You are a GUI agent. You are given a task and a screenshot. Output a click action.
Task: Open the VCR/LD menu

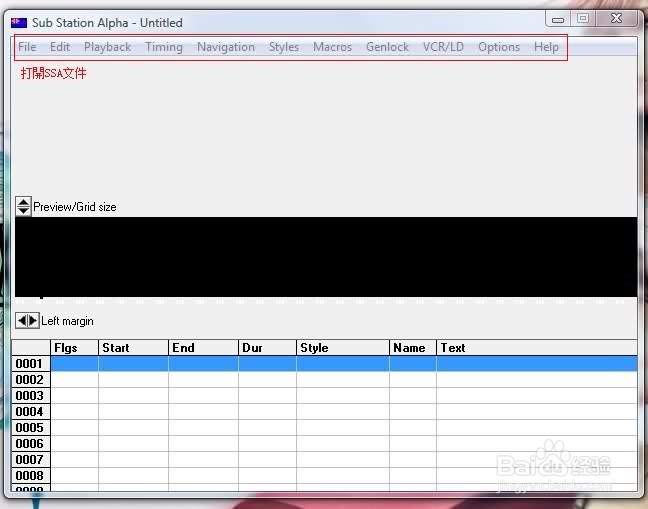click(x=443, y=47)
